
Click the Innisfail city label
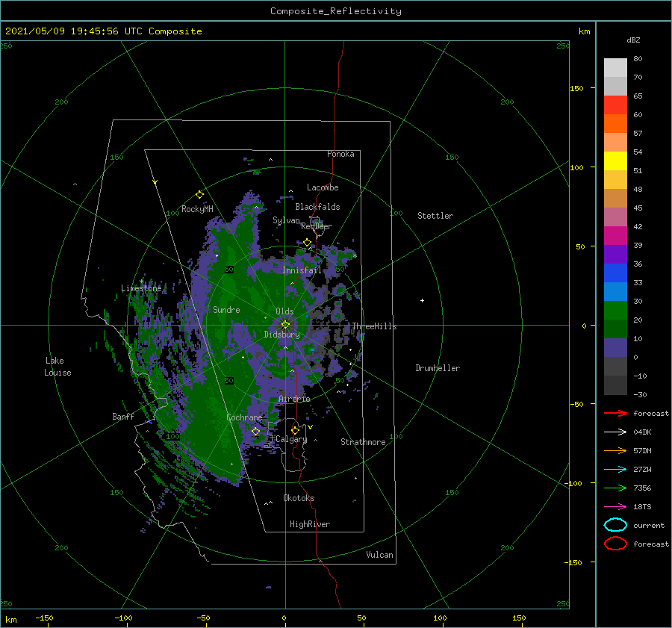pos(302,270)
